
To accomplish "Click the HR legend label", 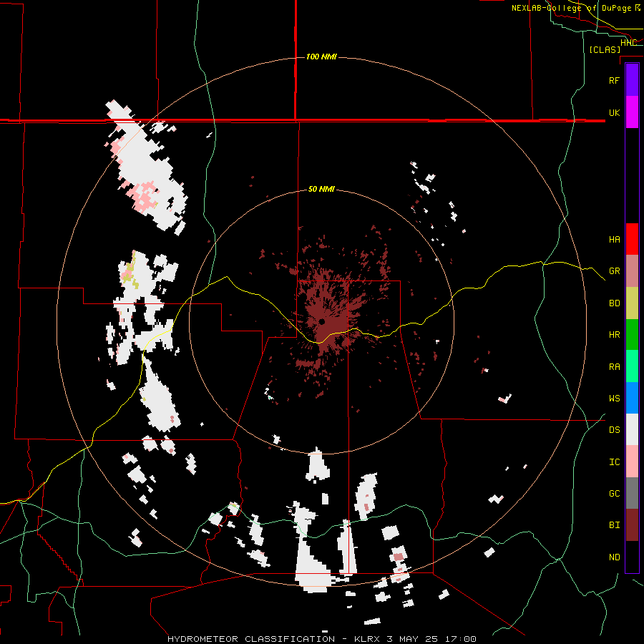I will point(614,335).
